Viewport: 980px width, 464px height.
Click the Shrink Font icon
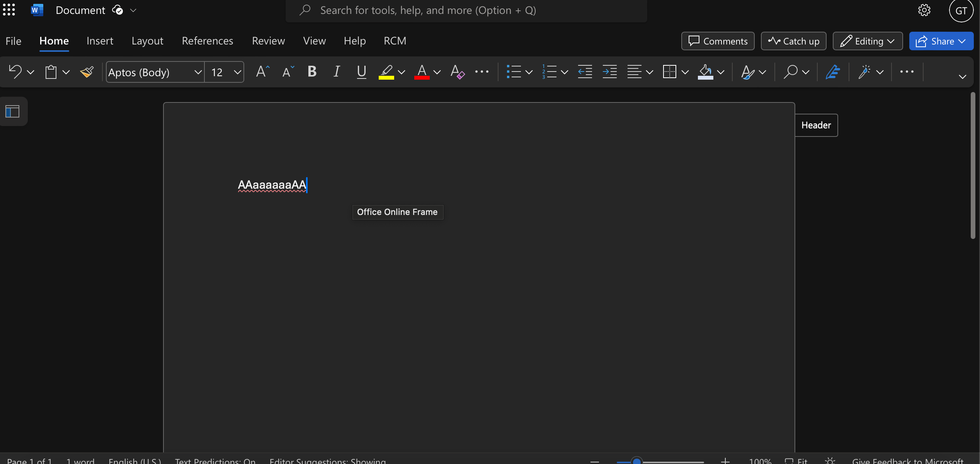288,72
